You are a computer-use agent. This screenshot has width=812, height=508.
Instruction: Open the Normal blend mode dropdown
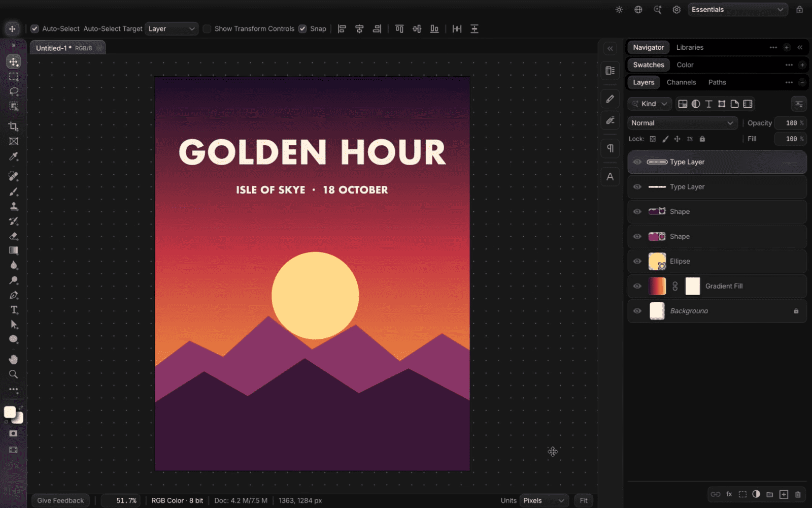click(x=682, y=123)
